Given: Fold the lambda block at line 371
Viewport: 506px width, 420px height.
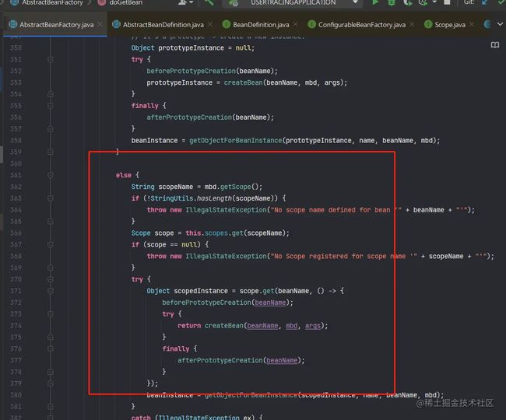Looking at the screenshot, I should [x=51, y=291].
